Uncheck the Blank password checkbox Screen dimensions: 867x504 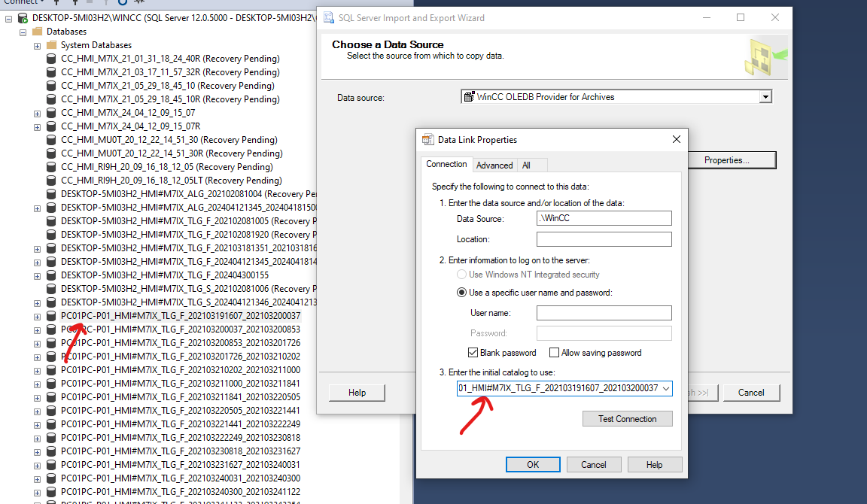click(x=473, y=353)
